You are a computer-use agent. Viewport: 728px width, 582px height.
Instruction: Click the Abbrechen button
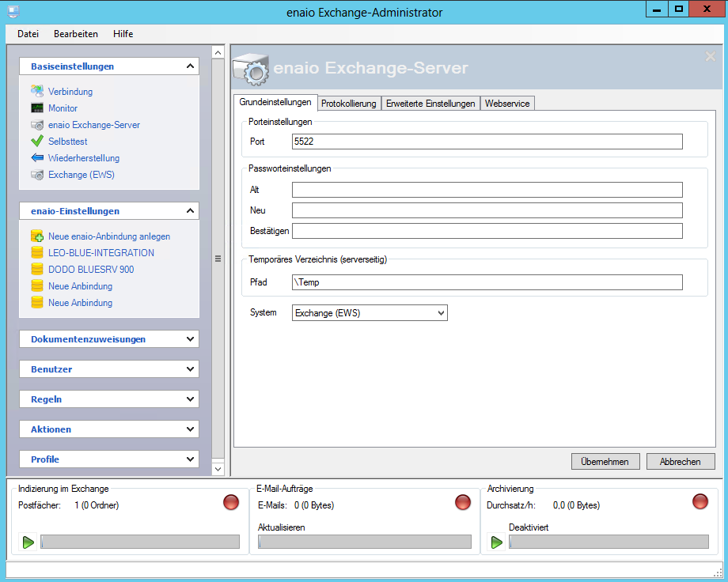coord(681,462)
